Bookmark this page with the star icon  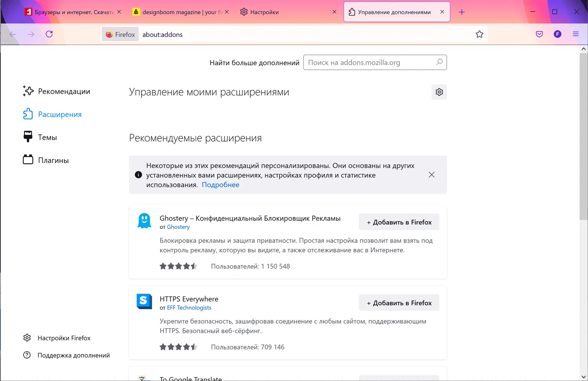pos(479,34)
